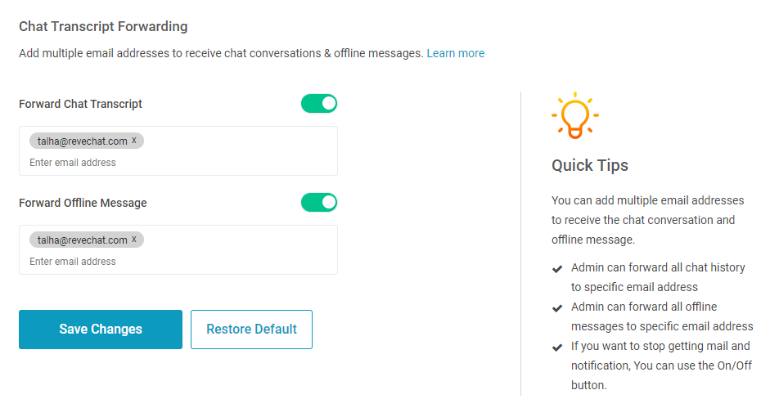
Task: Save Changes to forwarding settings
Action: (x=101, y=329)
